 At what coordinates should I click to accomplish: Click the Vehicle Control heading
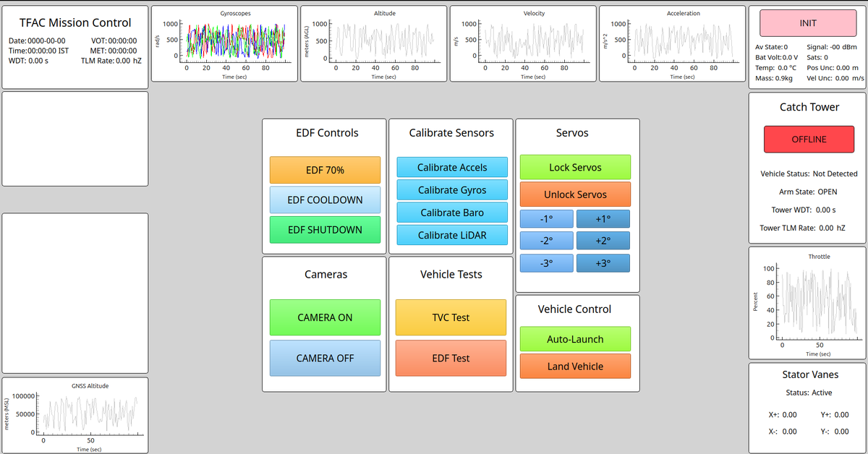click(574, 309)
